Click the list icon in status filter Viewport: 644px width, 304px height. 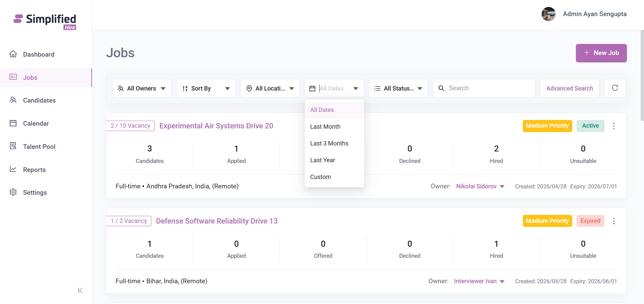[x=377, y=88]
